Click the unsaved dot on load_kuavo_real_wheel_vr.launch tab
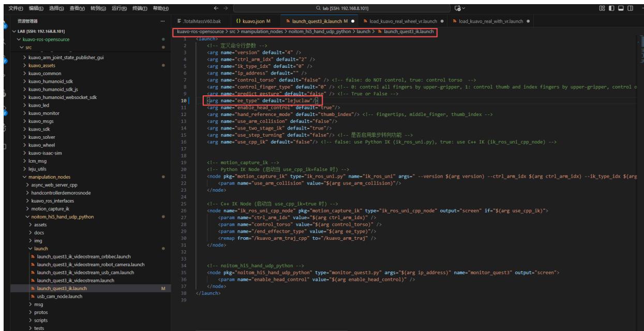Image resolution: width=644 pixels, height=331 pixels. pyautogui.click(x=441, y=21)
